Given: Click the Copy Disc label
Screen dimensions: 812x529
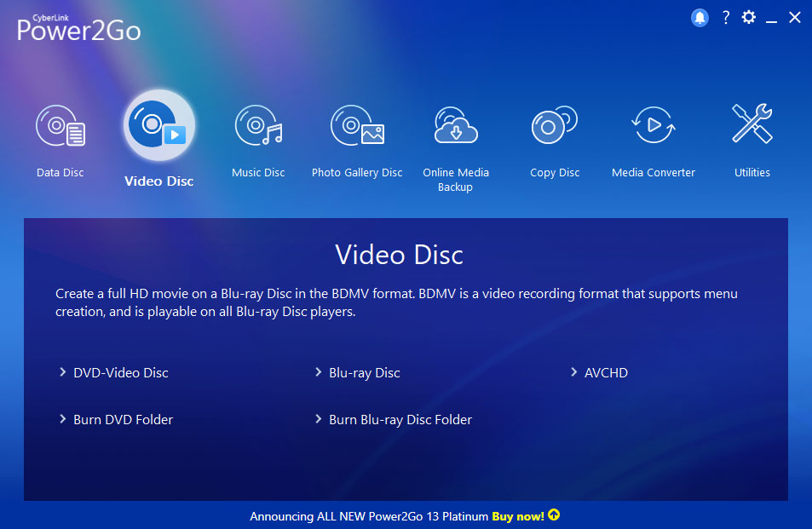Looking at the screenshot, I should tap(555, 173).
